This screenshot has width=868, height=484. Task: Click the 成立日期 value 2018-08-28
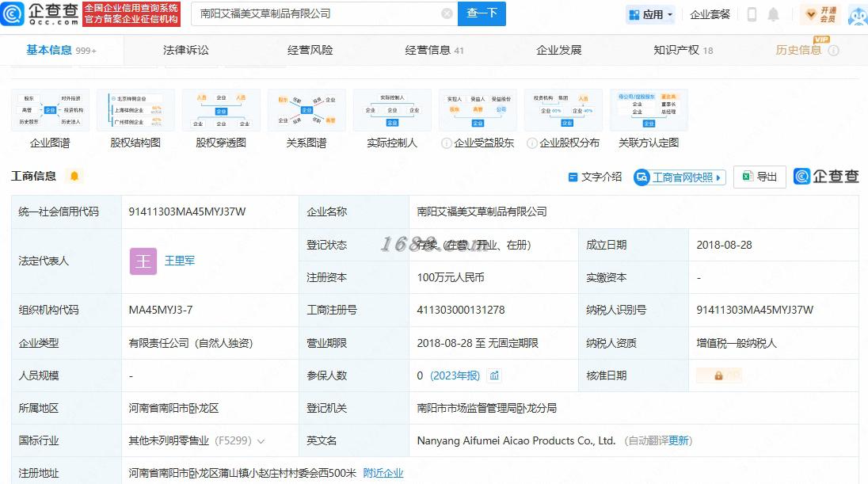pos(724,245)
